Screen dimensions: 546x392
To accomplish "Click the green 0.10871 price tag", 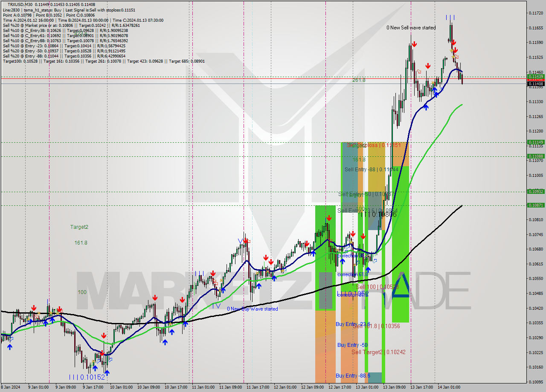I will 536,205.
